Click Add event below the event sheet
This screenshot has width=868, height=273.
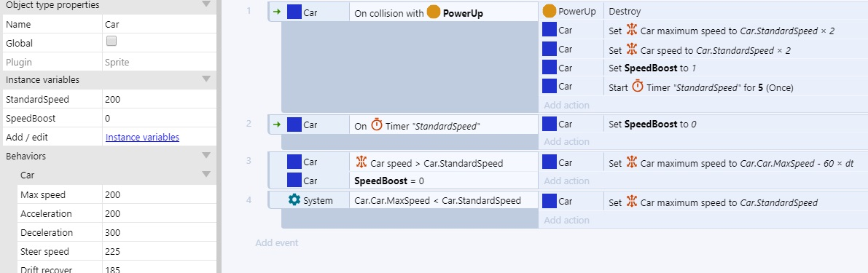276,242
